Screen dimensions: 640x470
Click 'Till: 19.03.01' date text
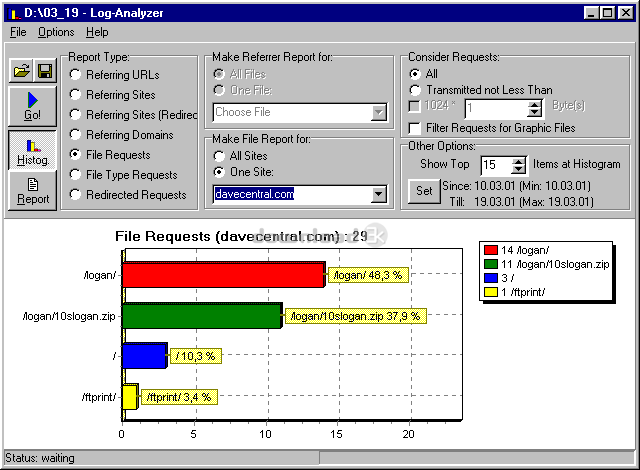click(482, 202)
